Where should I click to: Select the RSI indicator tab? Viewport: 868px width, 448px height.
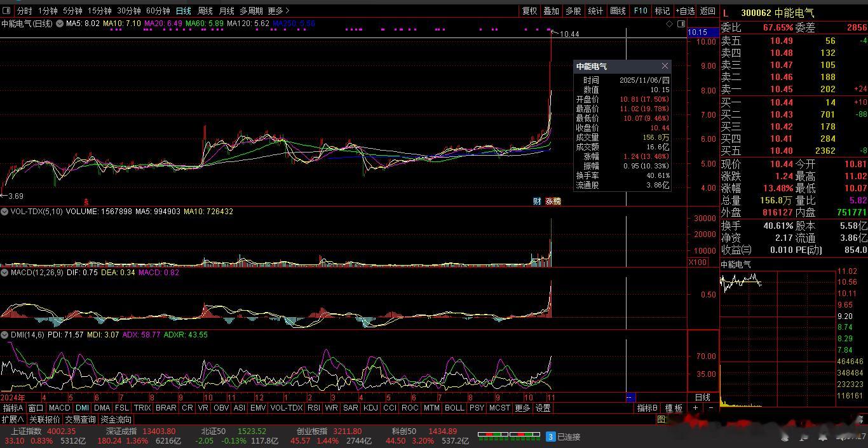[313, 408]
